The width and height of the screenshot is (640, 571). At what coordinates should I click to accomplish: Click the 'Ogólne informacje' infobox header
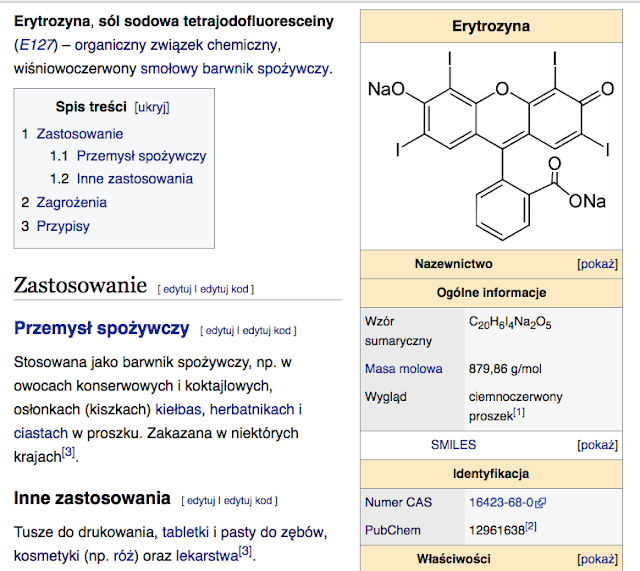tap(491, 293)
